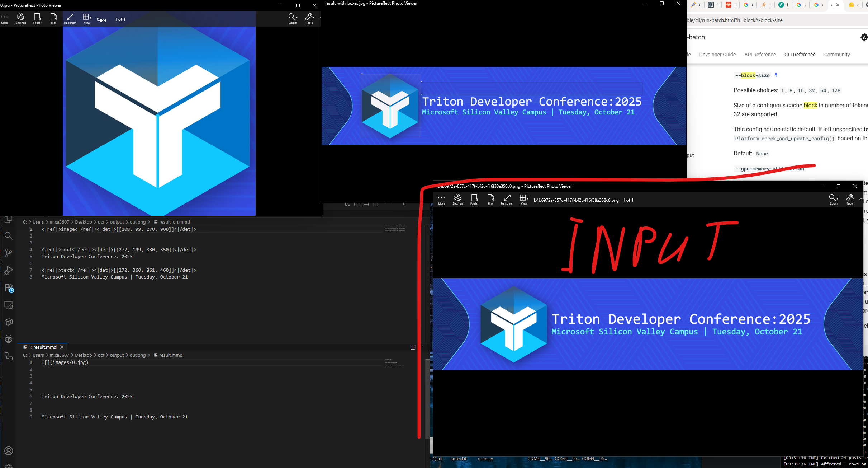Viewport: 868px width, 468px height.
Task: Expand View dropdown in b4b6972a viewer
Action: [524, 200]
